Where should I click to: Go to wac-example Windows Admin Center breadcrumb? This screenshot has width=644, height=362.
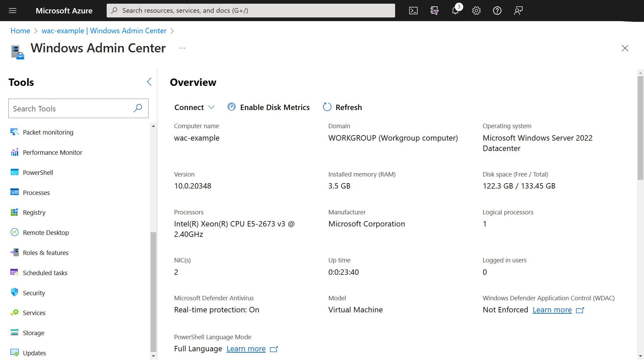click(x=104, y=31)
